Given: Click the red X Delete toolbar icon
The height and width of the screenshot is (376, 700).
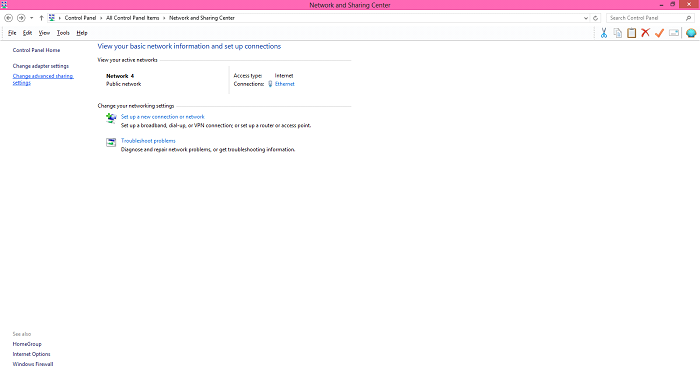Looking at the screenshot, I should click(645, 33).
